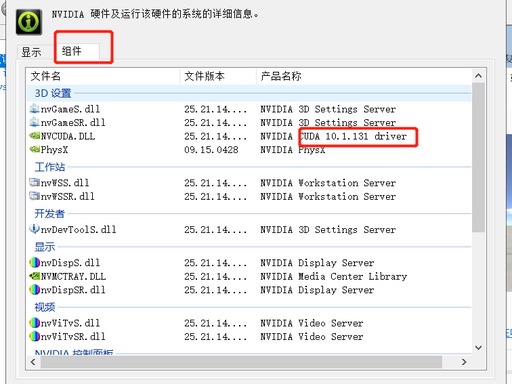Click NVIDIA PhysX product name
Screen dimensions: 512x384
pyautogui.click(x=292, y=150)
